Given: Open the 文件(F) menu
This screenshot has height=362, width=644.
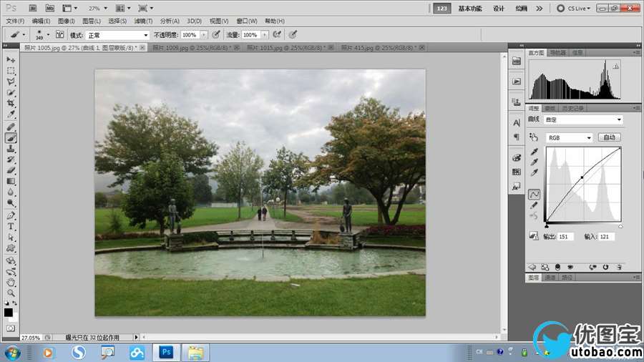Looking at the screenshot, I should 15,21.
